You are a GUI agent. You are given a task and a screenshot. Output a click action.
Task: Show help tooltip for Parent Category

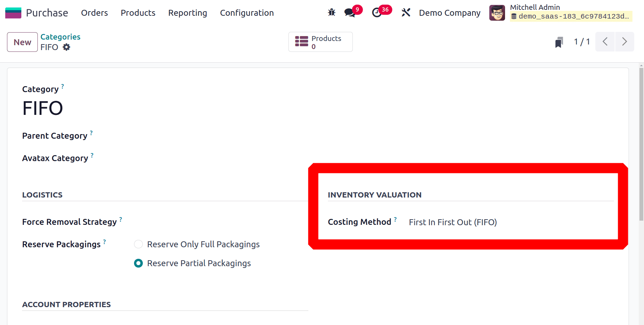point(91,132)
